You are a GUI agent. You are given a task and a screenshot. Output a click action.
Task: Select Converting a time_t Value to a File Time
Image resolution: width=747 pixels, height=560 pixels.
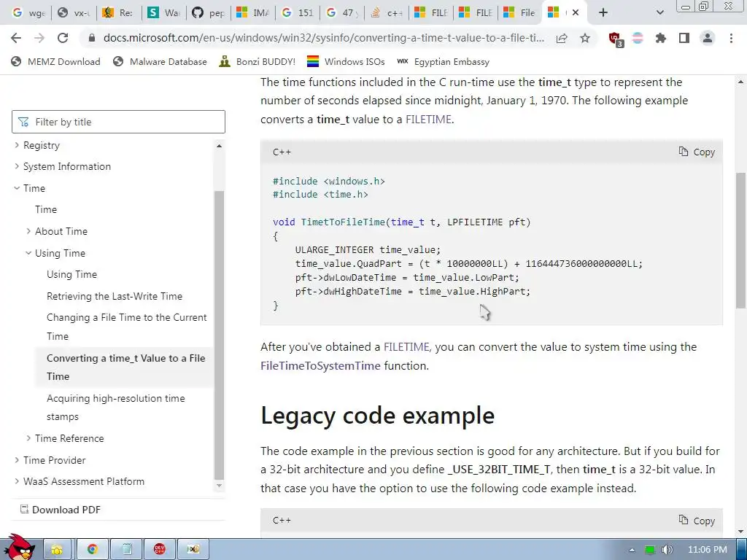[125, 367]
